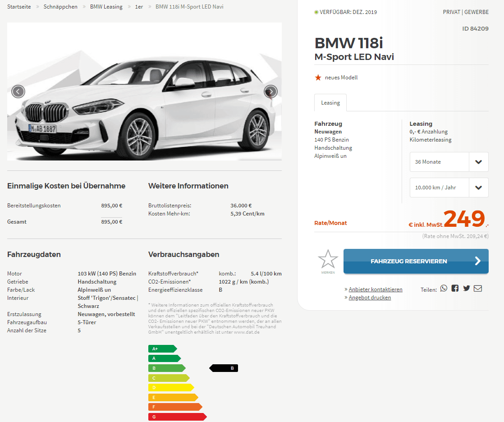Screen dimensions: 504x422
Task: Switch to GEWERBE pricing
Action: tap(477, 12)
